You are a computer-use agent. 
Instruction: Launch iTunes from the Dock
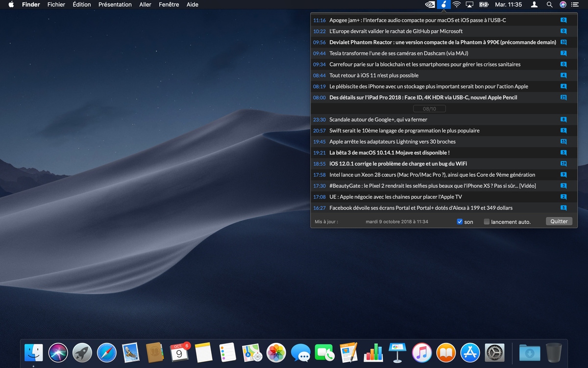coord(422,353)
